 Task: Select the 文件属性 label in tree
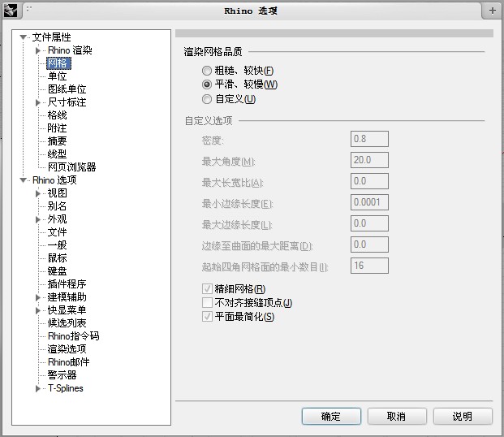pyautogui.click(x=51, y=37)
